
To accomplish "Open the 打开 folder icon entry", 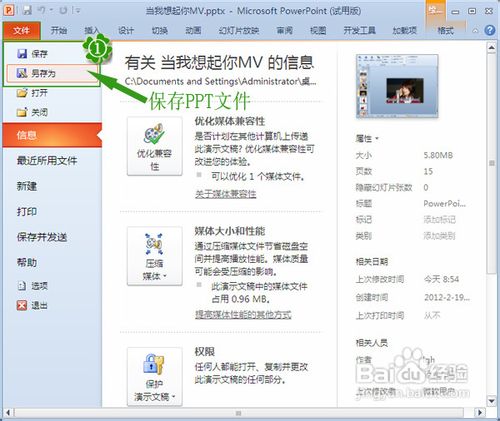I will (22, 93).
